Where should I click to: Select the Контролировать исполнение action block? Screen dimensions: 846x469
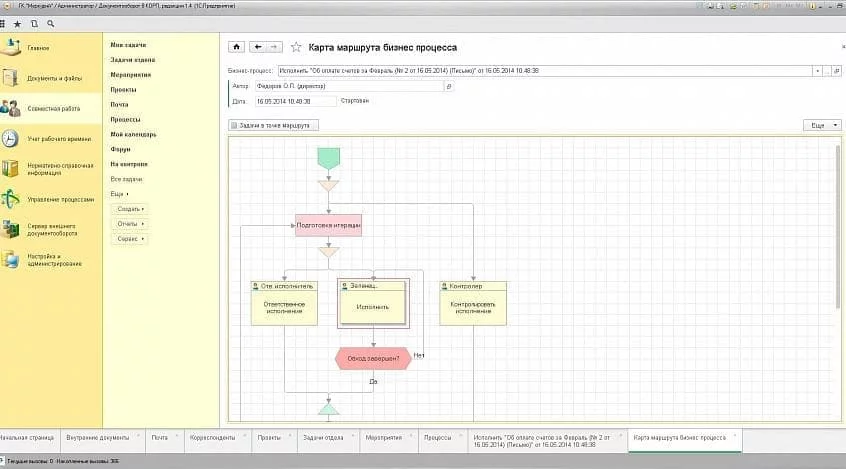[473, 303]
